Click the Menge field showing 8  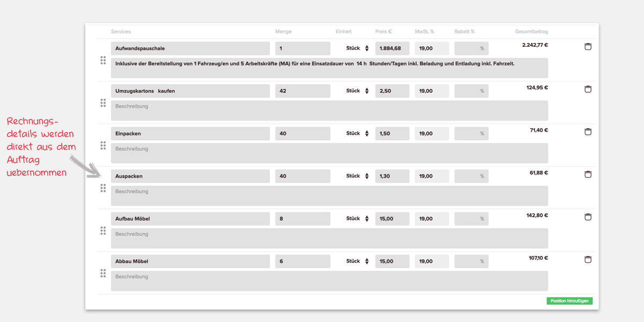[303, 218]
